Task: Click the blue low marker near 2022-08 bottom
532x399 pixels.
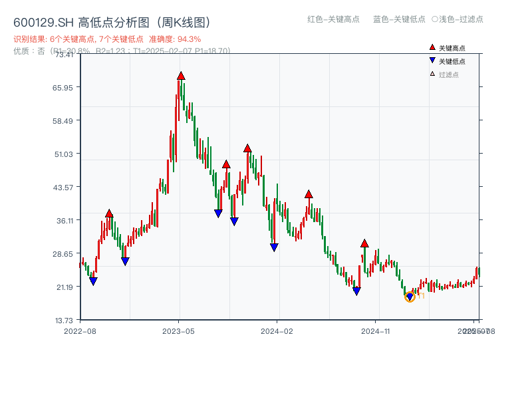Action: tap(94, 280)
